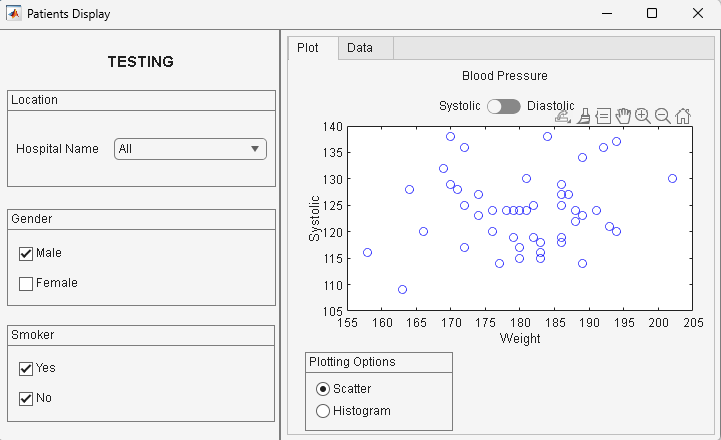Screen dimensions: 721x440
Task: Choose the Histogram plotting option
Action: pyautogui.click(x=323, y=411)
